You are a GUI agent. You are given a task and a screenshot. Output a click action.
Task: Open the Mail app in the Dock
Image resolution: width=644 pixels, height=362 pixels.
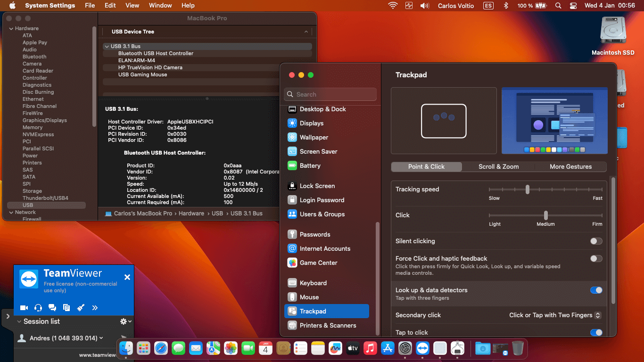pos(196,348)
